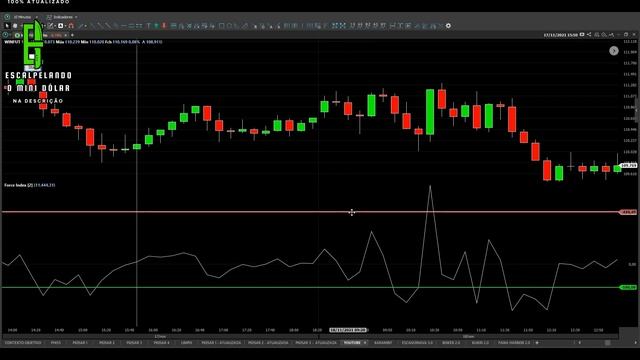Close the current chart tab
Viewport: 640px width, 360px height.
(66, 35)
